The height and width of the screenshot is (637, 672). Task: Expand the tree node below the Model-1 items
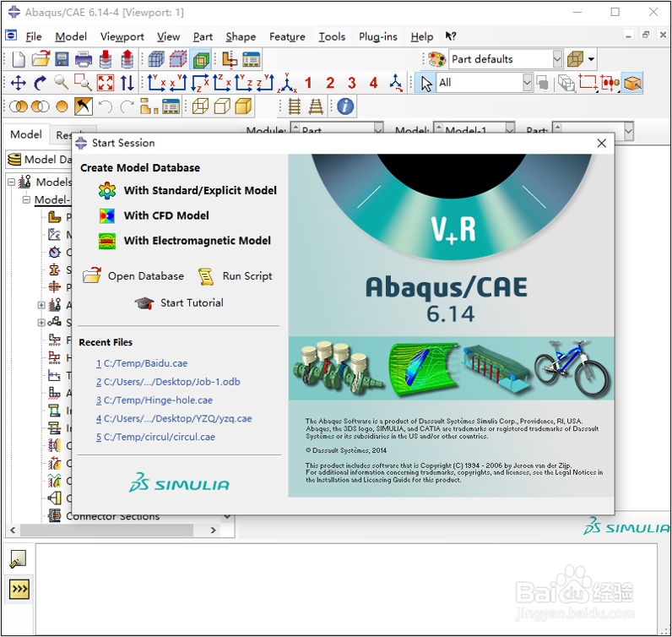click(41, 305)
